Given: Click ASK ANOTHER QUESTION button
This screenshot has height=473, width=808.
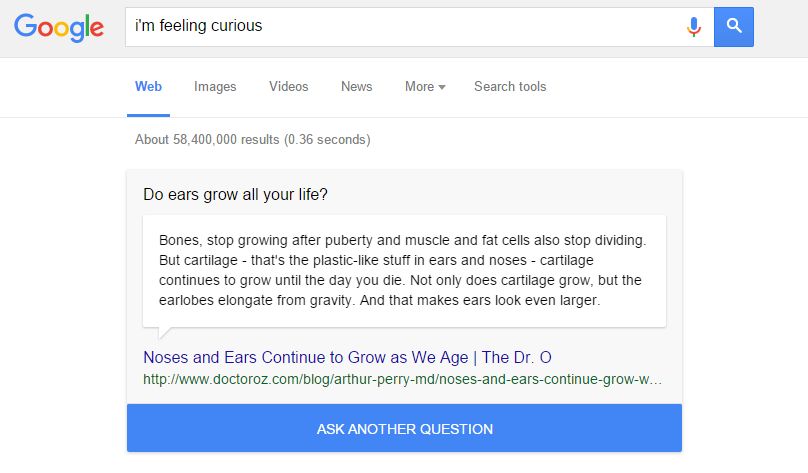Looking at the screenshot, I should (405, 428).
